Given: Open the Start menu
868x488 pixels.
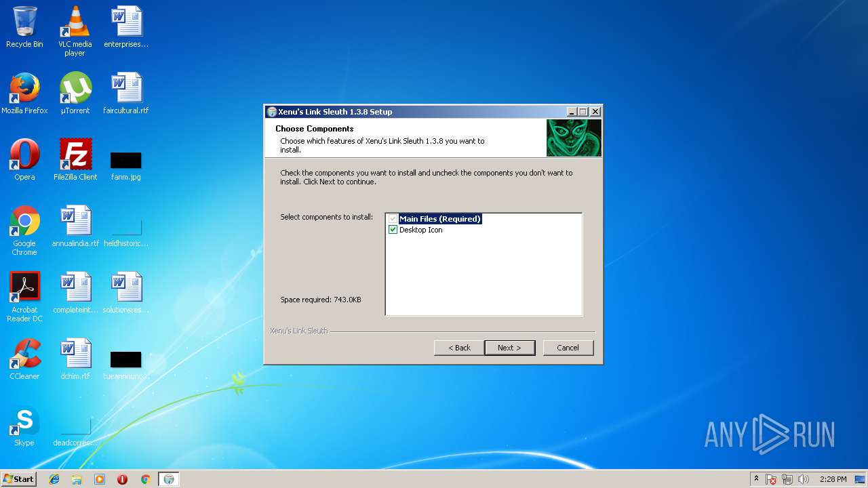Looking at the screenshot, I should [x=19, y=479].
